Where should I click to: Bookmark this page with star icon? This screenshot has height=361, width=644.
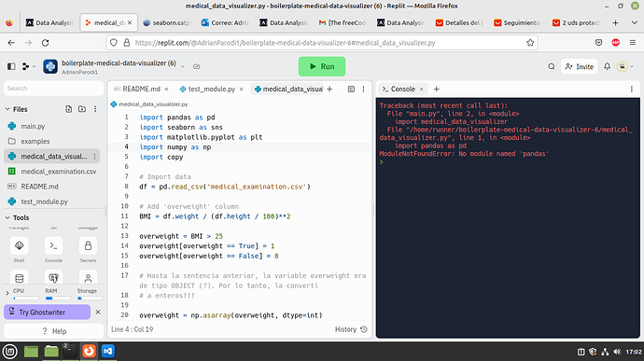530,43
